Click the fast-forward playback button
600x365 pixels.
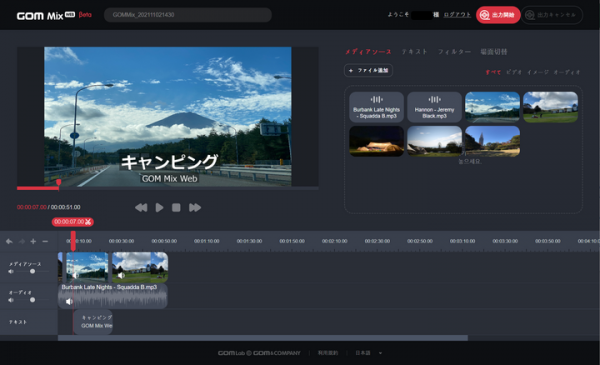(x=195, y=207)
